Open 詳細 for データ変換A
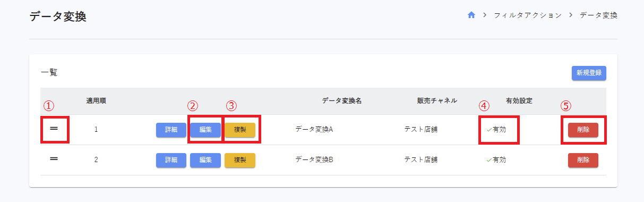 (x=171, y=130)
